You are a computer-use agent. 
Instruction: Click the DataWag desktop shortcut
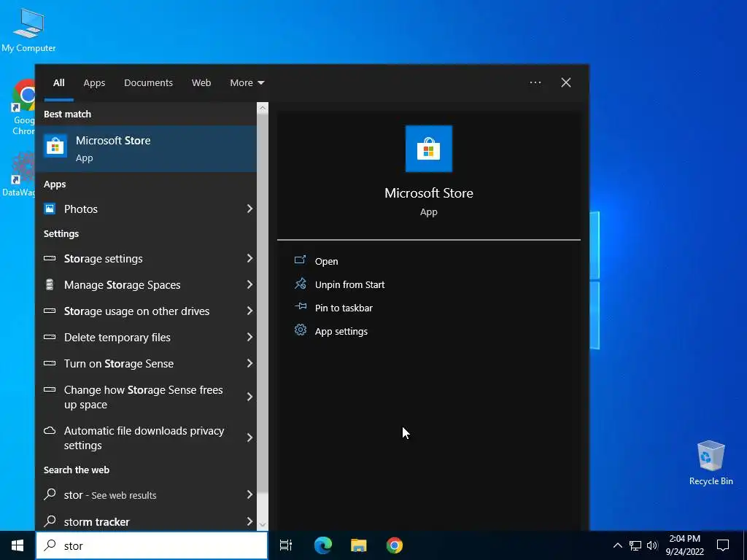19,174
